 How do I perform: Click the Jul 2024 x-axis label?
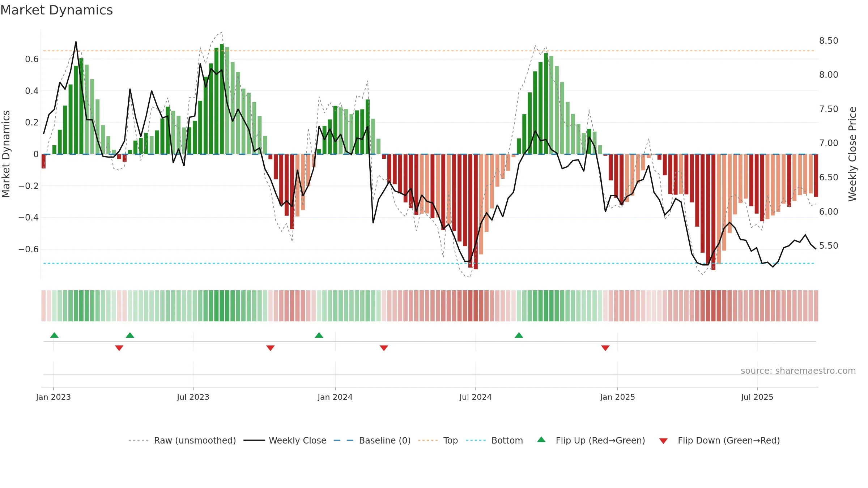click(x=476, y=397)
